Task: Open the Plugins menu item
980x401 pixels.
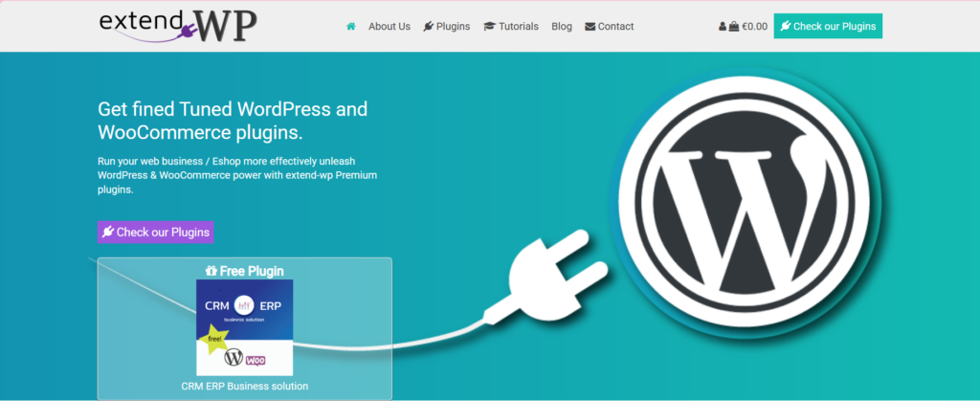Action: 447,26
